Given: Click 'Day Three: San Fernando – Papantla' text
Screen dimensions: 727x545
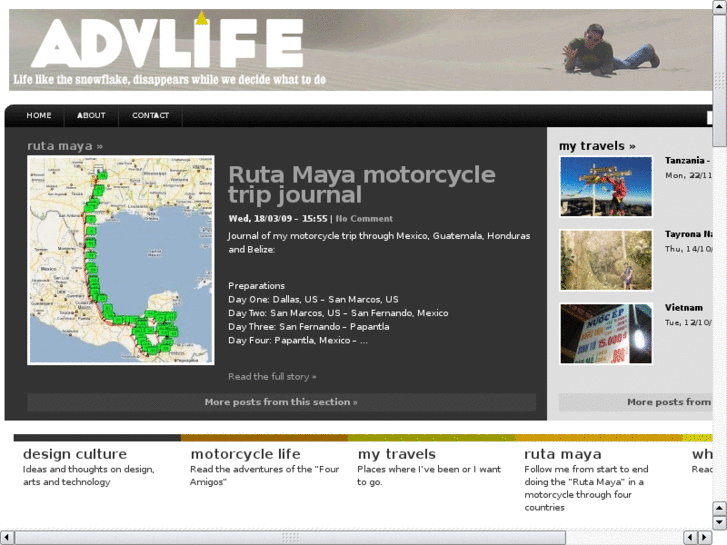Looking at the screenshot, I should click(x=308, y=327).
